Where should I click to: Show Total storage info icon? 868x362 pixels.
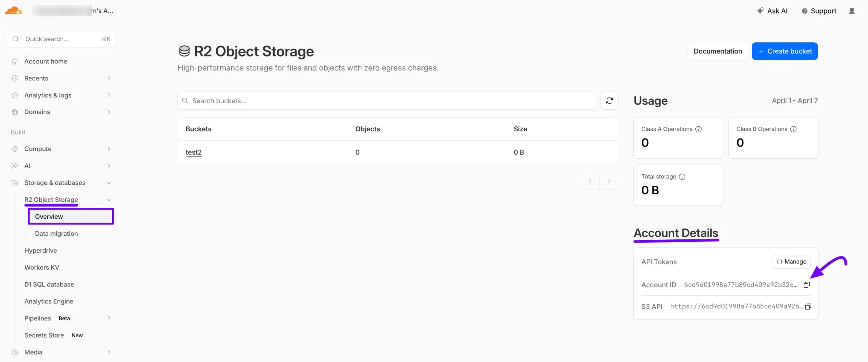point(682,176)
